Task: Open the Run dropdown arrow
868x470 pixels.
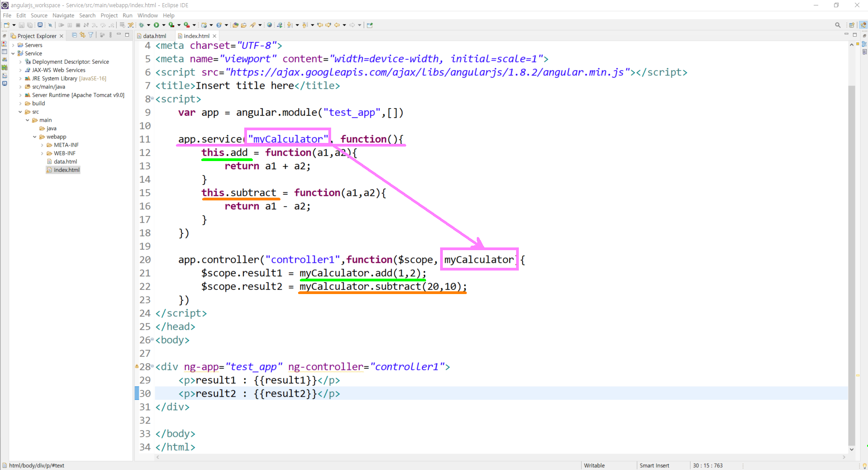Action: pyautogui.click(x=164, y=25)
